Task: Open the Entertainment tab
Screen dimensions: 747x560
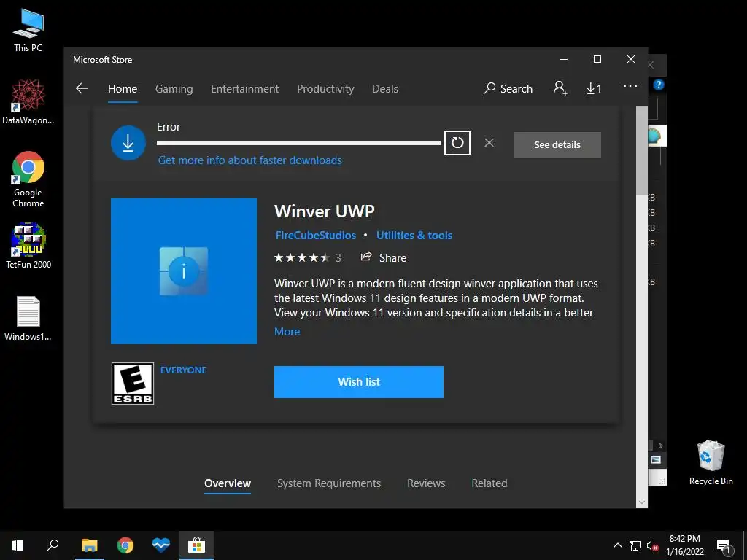Action: tap(245, 88)
